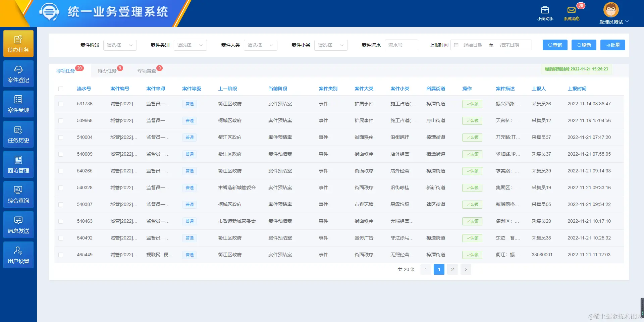Click 采集员12 reporter cell
This screenshot has height=322, width=644.
click(x=541, y=121)
